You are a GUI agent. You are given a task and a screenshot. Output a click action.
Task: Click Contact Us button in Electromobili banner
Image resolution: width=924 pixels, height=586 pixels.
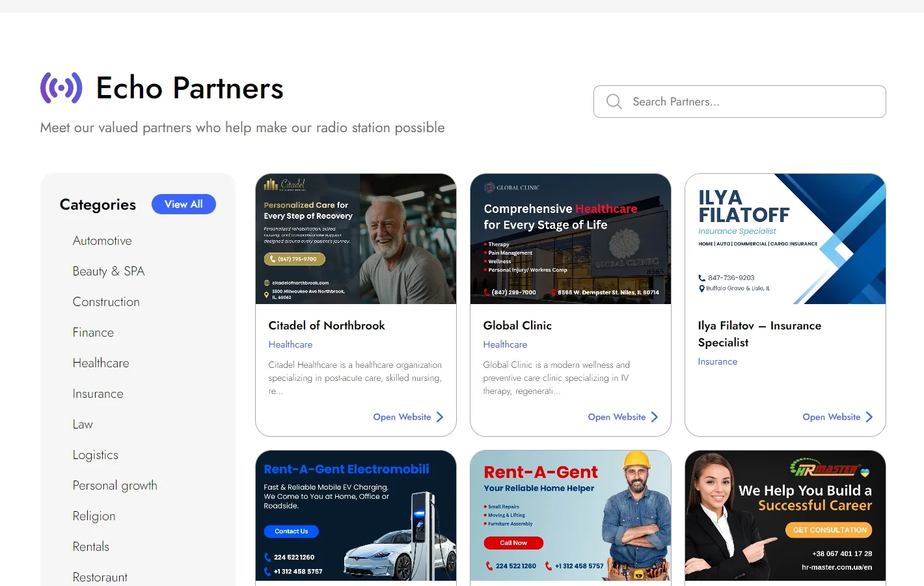click(291, 531)
